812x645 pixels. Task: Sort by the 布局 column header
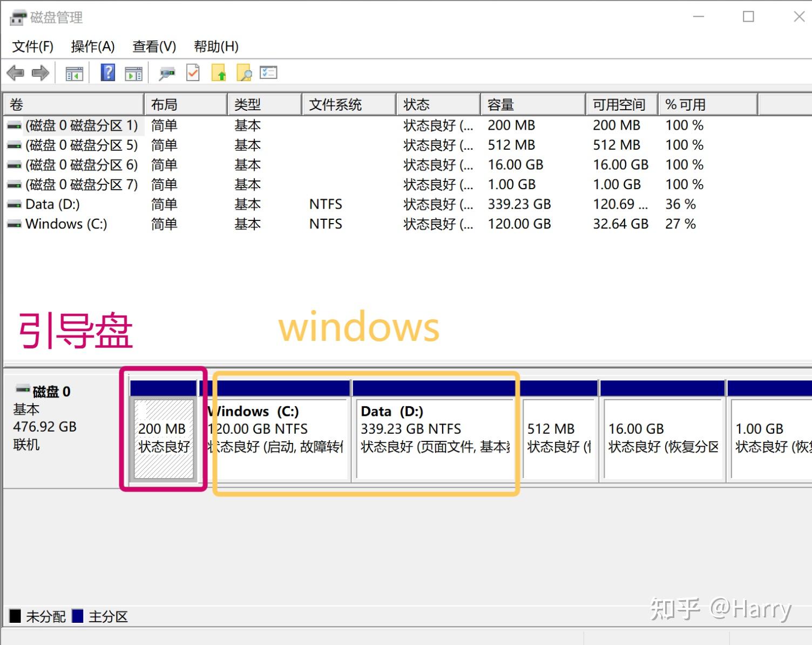pyautogui.click(x=186, y=104)
